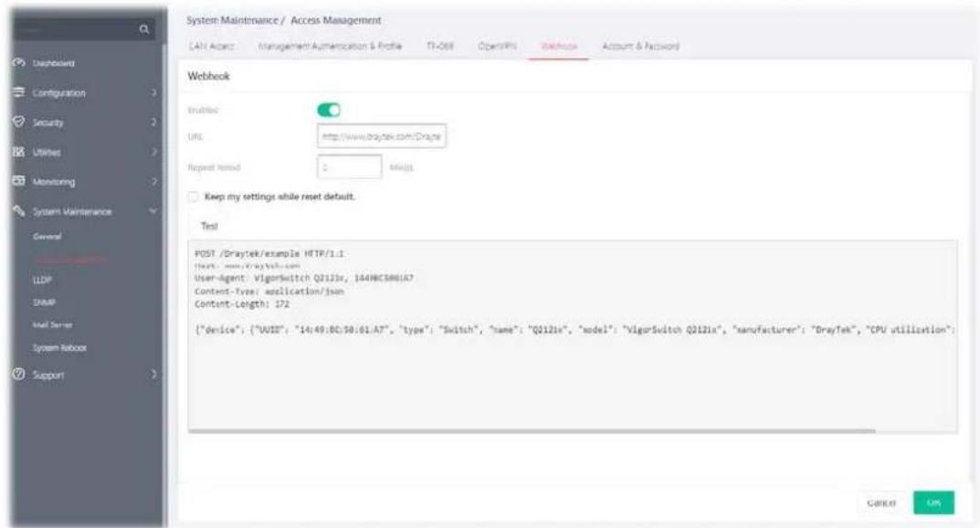This screenshot has width=980, height=528.
Task: Click the Dashboard gauge icon
Action: coord(19,63)
